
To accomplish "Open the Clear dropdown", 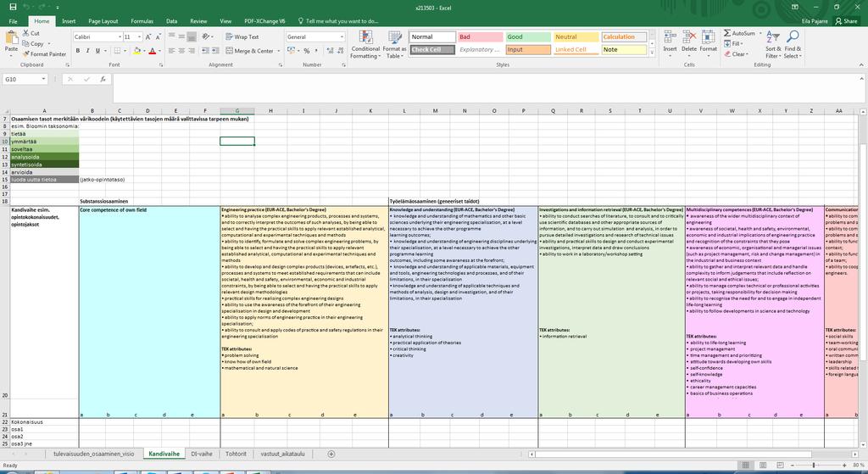I will pos(737,54).
